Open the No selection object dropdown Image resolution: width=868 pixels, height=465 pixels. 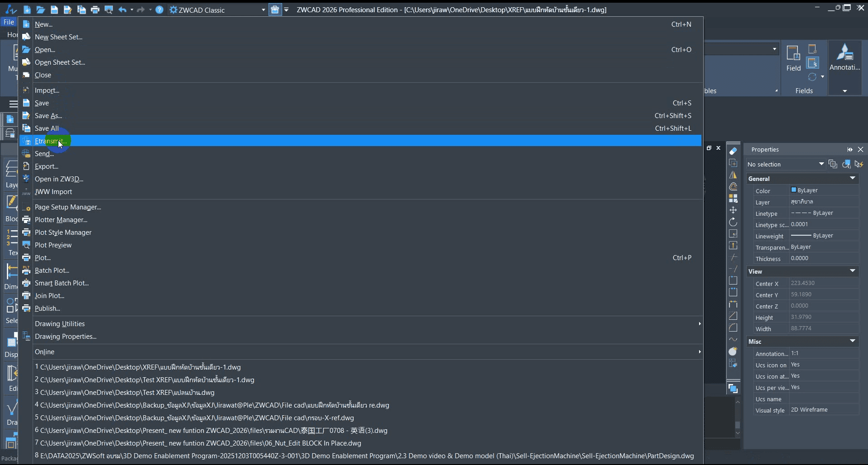tap(821, 164)
